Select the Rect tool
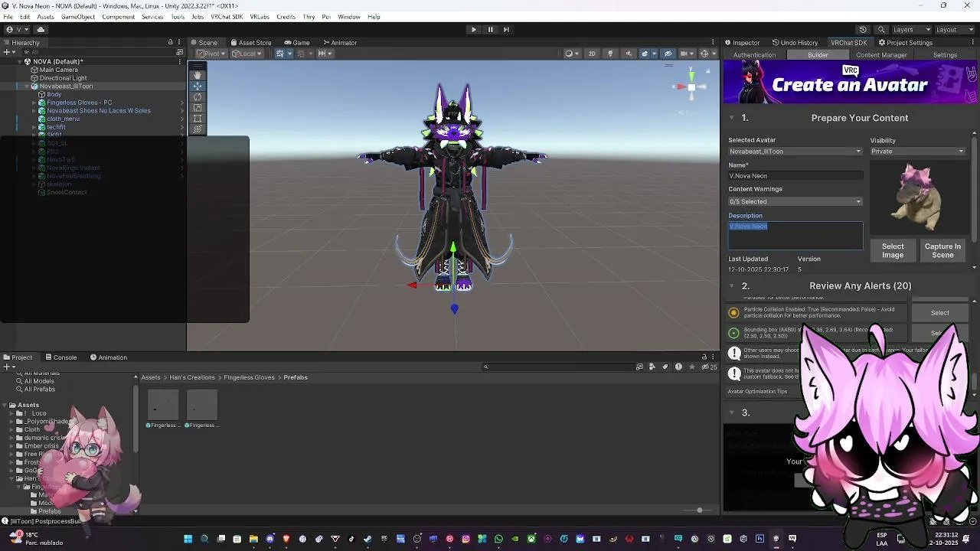The image size is (980, 551). point(198,118)
